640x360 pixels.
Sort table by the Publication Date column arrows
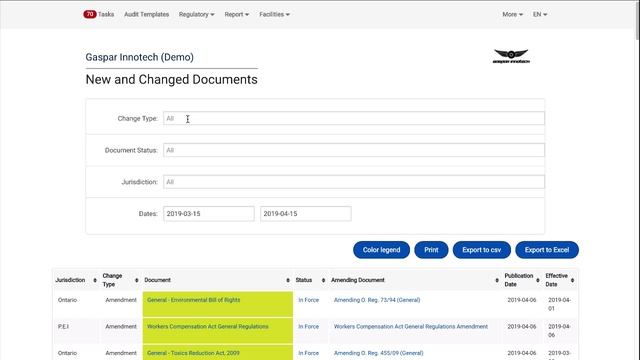click(538, 280)
